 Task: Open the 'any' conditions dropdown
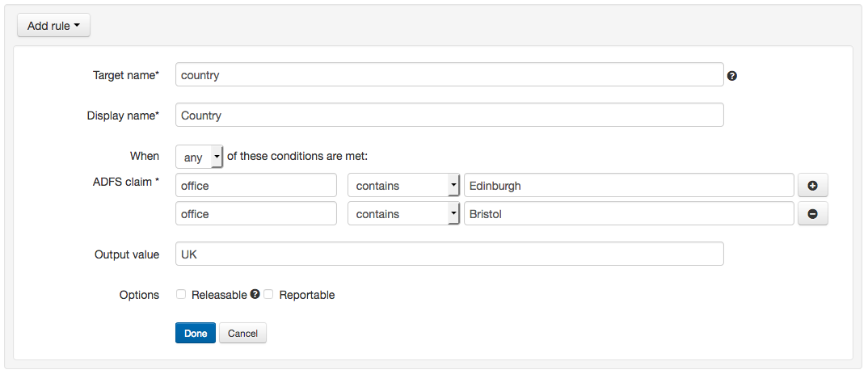click(199, 157)
